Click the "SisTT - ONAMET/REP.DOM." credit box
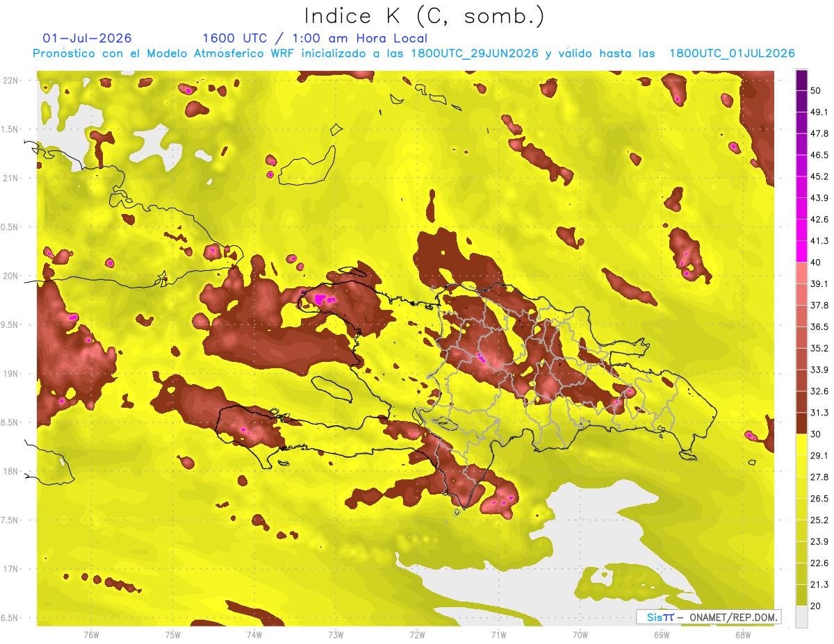834x644 pixels. pos(708,617)
